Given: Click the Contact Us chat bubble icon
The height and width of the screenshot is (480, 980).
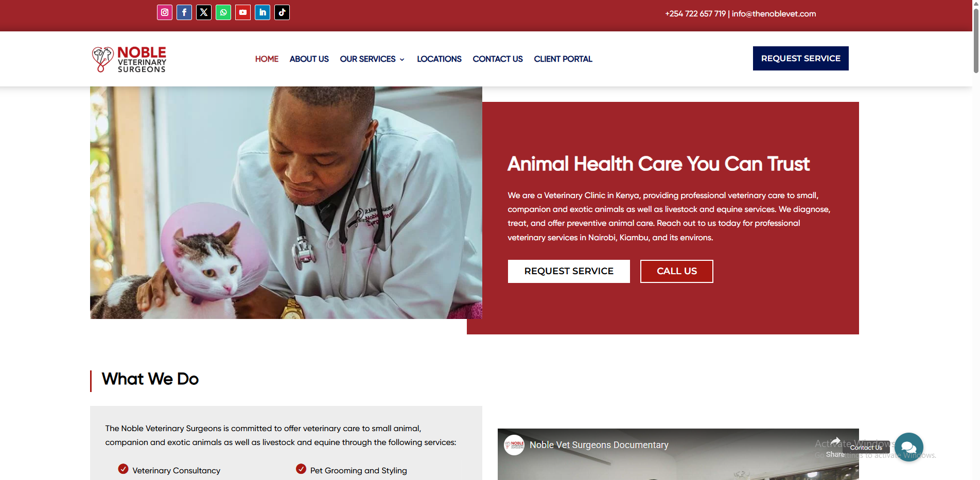Looking at the screenshot, I should [909, 447].
